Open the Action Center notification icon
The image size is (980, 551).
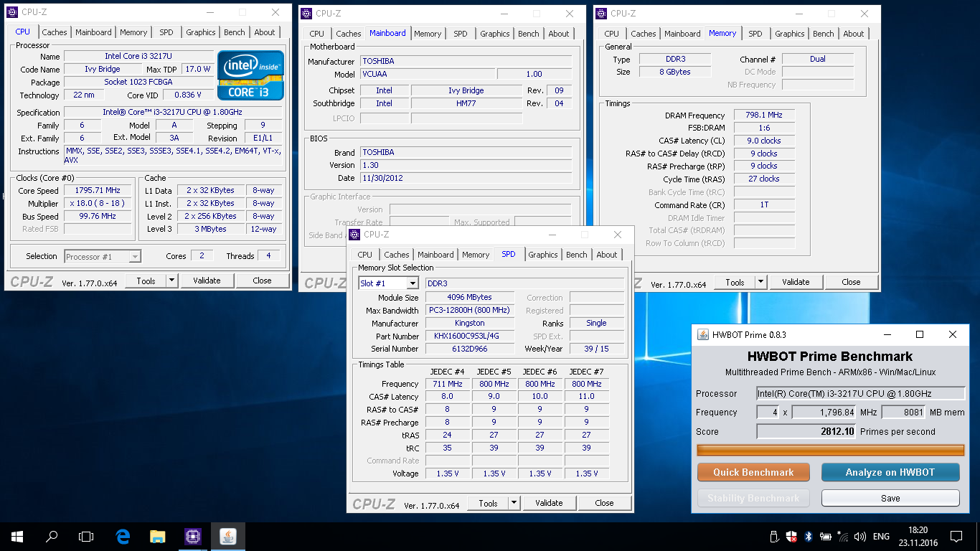point(956,536)
